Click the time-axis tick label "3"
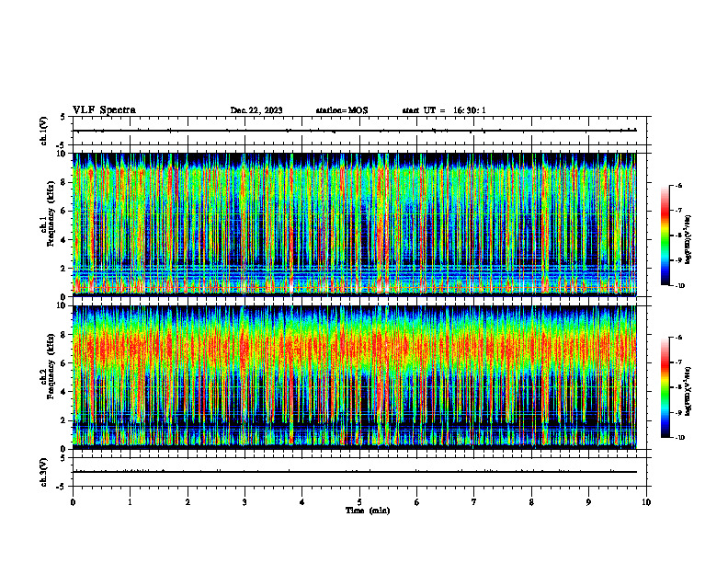 [245, 502]
